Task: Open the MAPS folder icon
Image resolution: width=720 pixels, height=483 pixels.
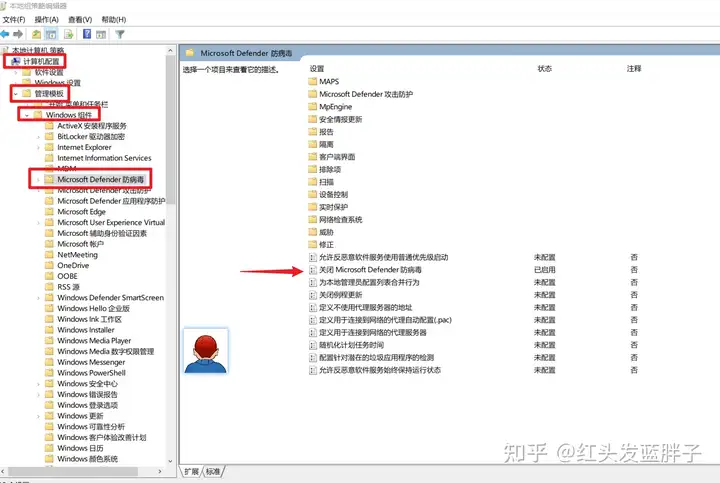Action: pos(313,81)
